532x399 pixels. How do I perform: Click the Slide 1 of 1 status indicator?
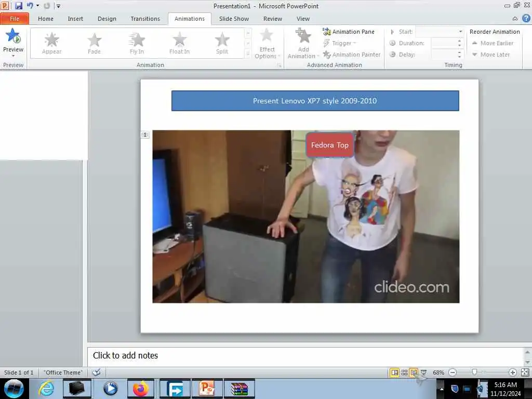[x=19, y=372]
